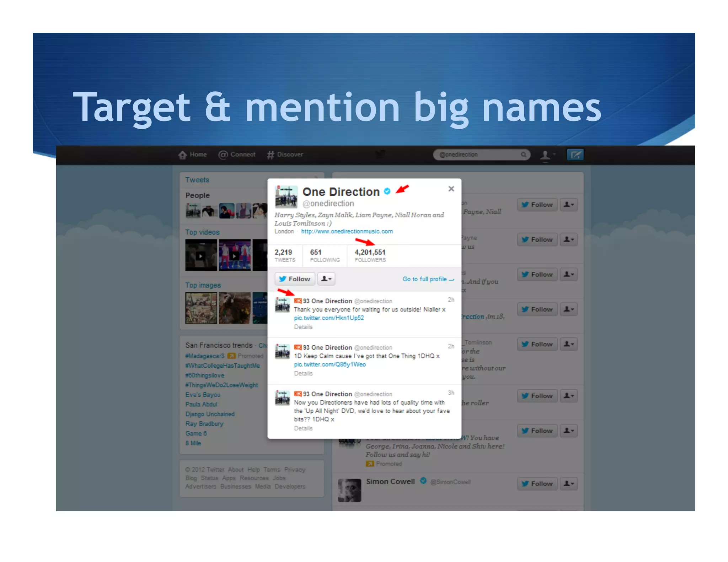Click the 8 Mile trend

pyautogui.click(x=193, y=443)
